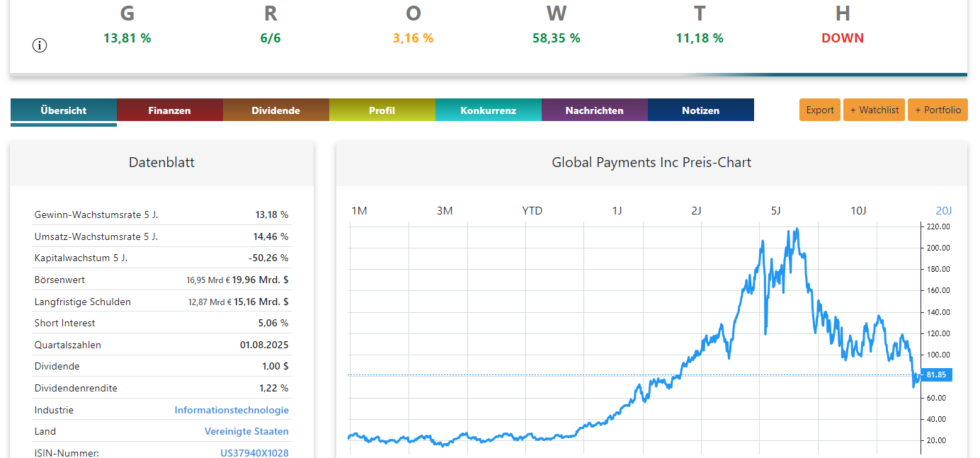This screenshot has width=980, height=458.
Task: Click the ISIN link US37940X1028
Action: 254,453
